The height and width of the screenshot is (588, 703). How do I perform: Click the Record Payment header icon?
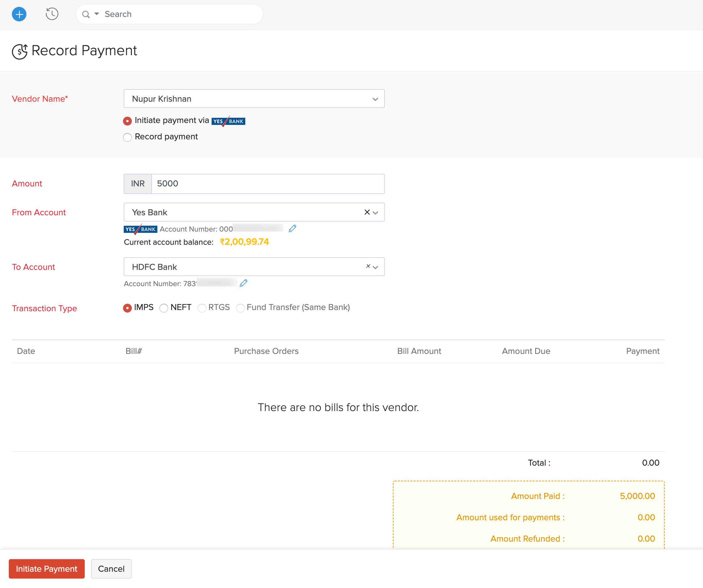point(19,51)
